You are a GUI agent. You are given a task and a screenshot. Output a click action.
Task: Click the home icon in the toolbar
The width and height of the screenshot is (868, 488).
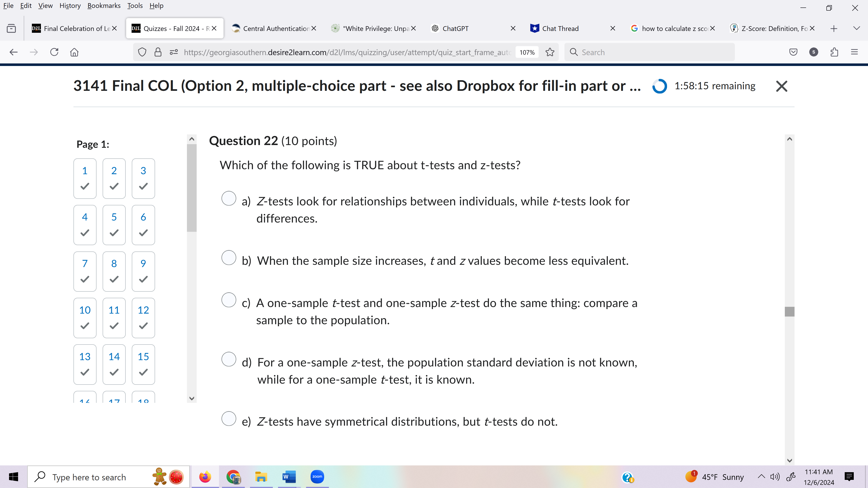click(x=74, y=52)
